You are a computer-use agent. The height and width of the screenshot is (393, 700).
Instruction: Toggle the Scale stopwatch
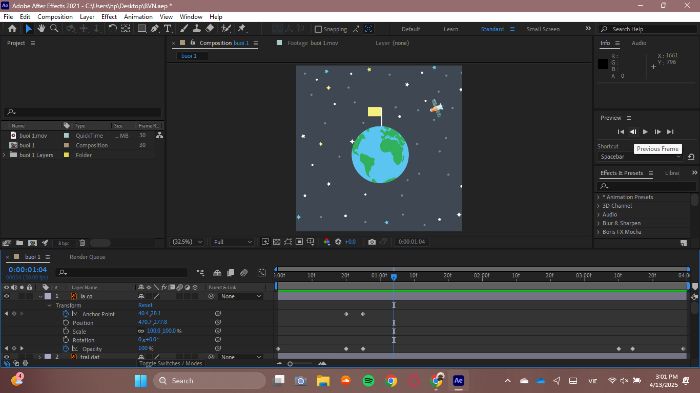[x=66, y=331]
